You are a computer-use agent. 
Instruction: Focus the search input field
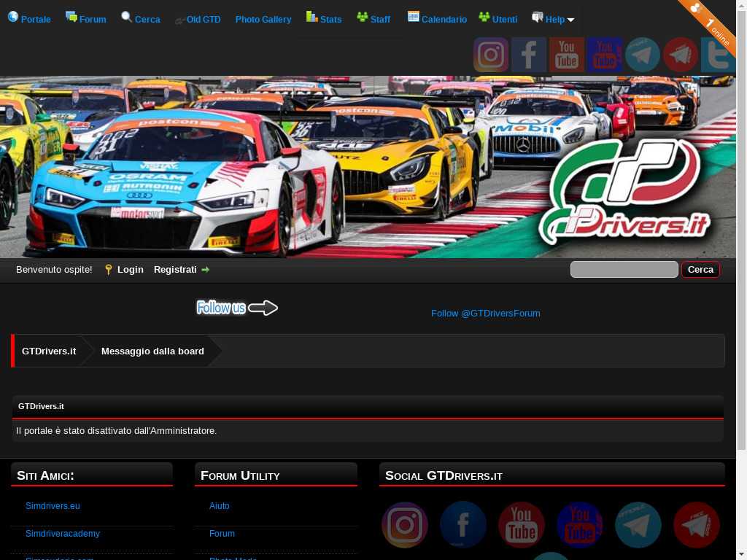pyautogui.click(x=624, y=270)
